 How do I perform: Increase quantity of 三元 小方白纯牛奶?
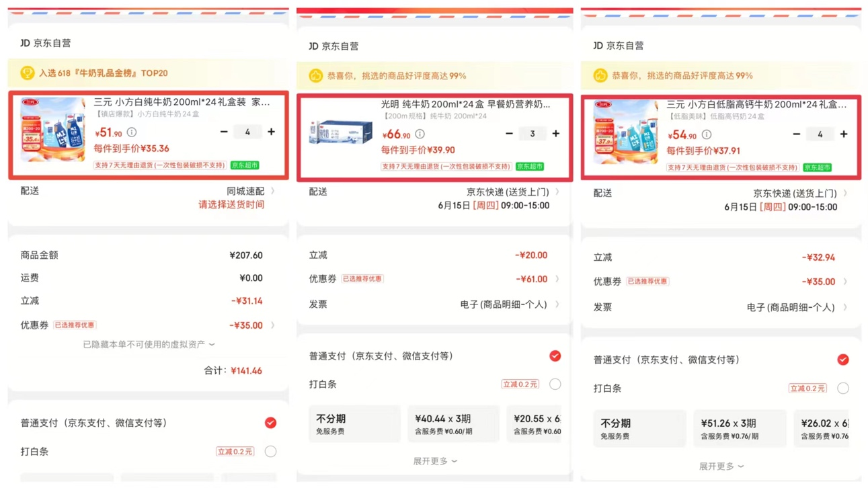pos(271,132)
